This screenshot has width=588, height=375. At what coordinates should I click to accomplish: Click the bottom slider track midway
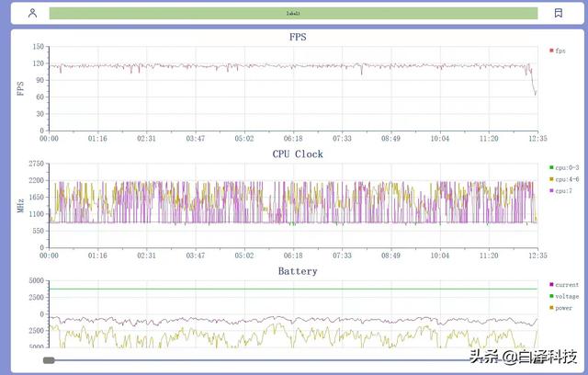[292, 360]
